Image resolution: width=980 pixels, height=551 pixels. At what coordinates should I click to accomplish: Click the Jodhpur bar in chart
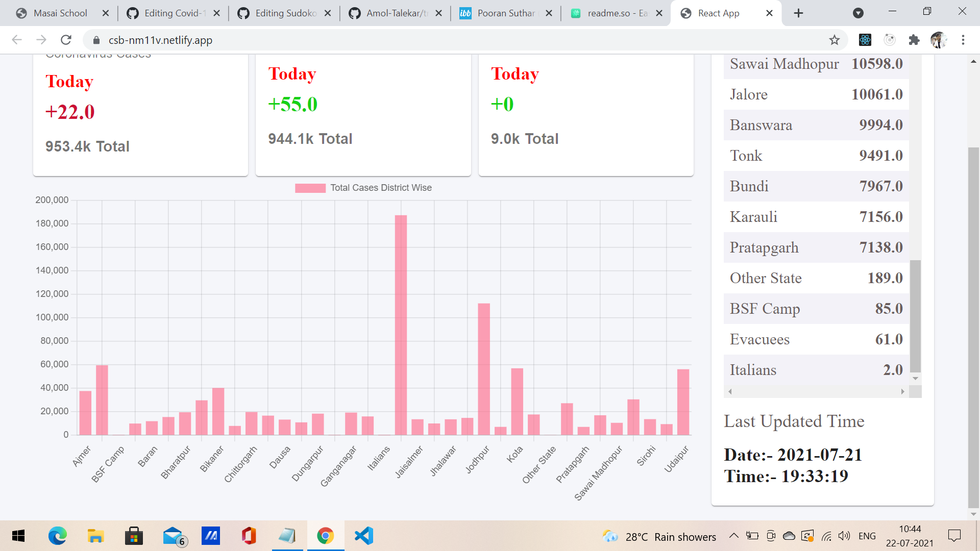point(484,369)
